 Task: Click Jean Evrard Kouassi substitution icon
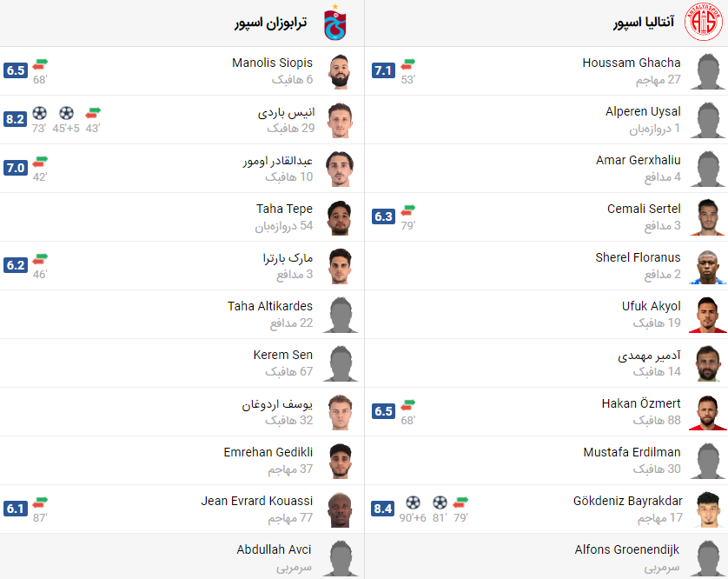pos(40,502)
